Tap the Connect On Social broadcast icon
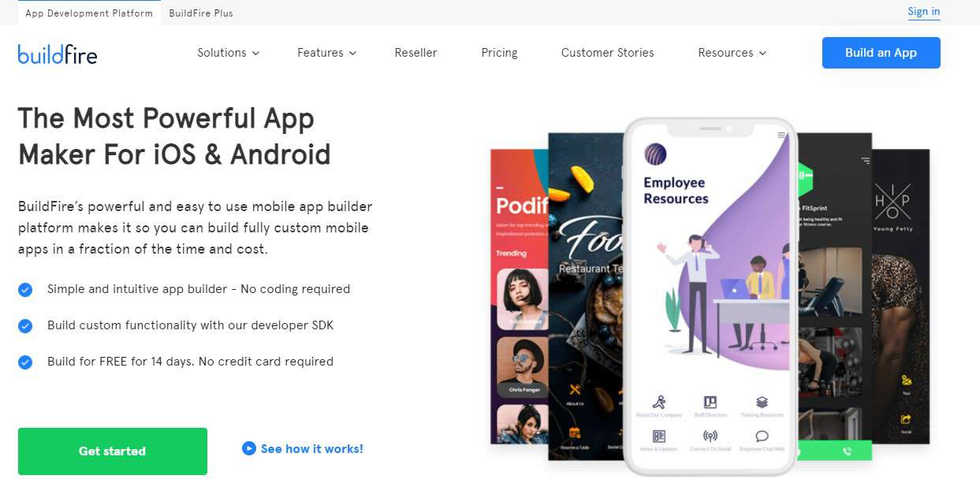 [x=710, y=436]
